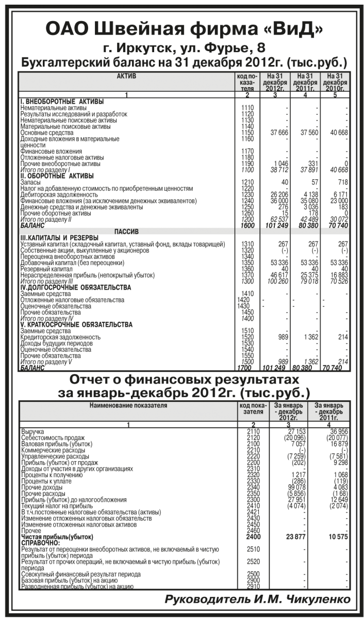Screen dimensions: 364x619
Task: Click the АКТИВ column header
Action: click(x=127, y=77)
